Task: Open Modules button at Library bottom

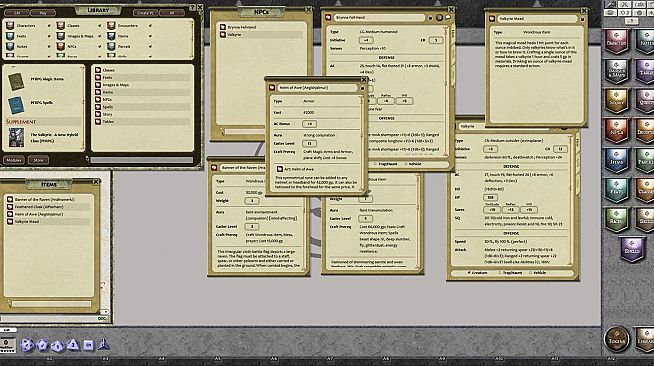Action: click(14, 160)
